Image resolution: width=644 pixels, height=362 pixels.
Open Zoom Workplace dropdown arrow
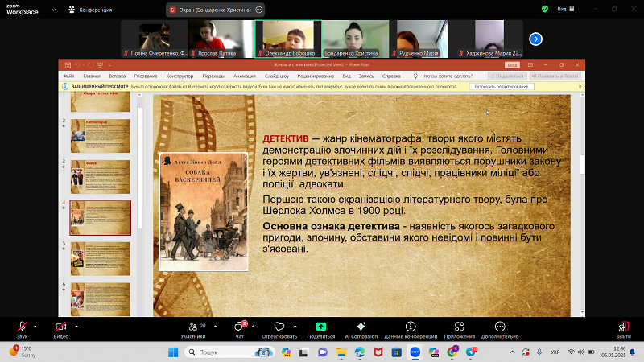(53, 10)
